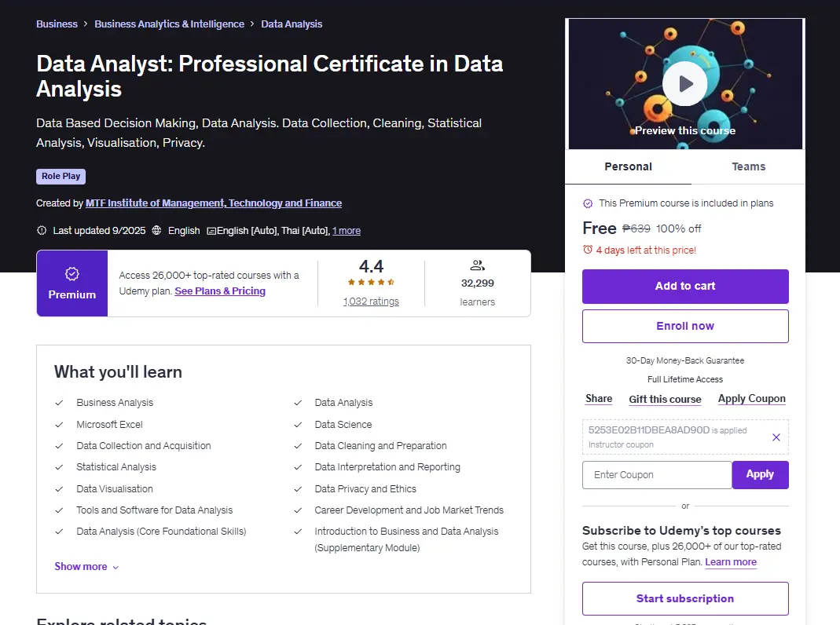Click 'Data Cleaning and Preparation' item

point(380,446)
